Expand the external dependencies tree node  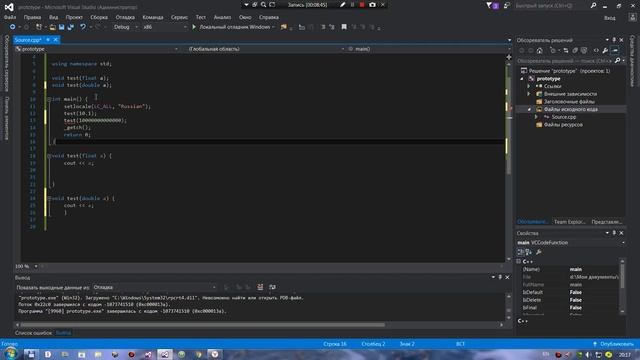[x=529, y=94]
